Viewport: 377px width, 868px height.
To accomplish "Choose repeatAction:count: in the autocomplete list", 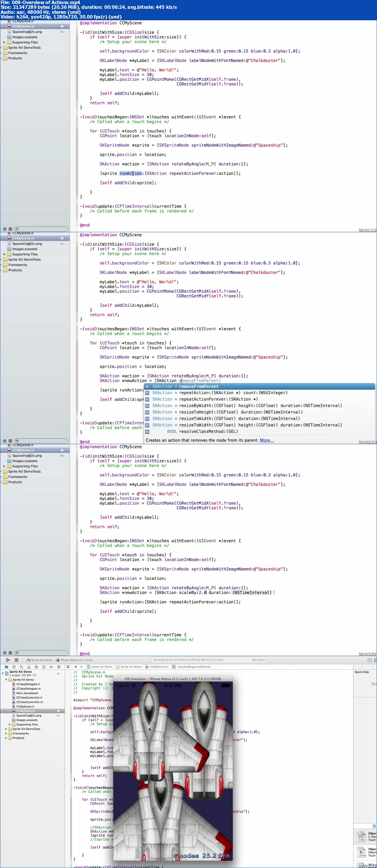I will (x=260, y=392).
